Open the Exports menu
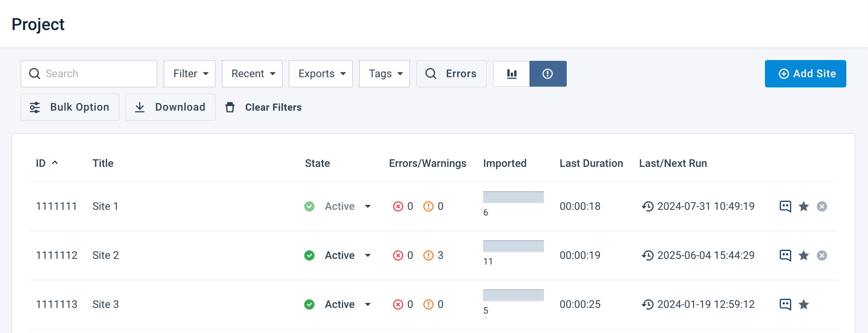Image resolution: width=868 pixels, height=333 pixels. (321, 74)
